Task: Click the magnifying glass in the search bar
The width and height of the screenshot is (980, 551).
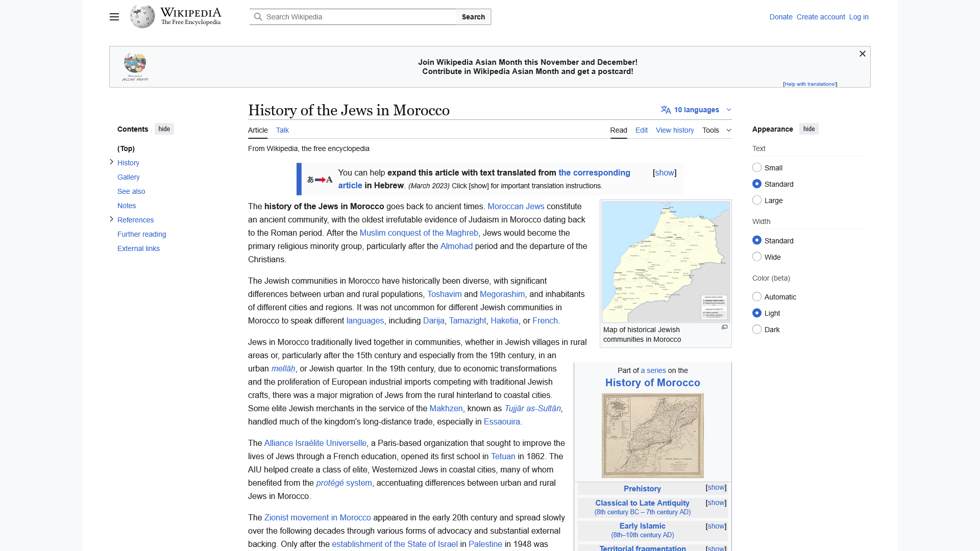Action: point(259,16)
